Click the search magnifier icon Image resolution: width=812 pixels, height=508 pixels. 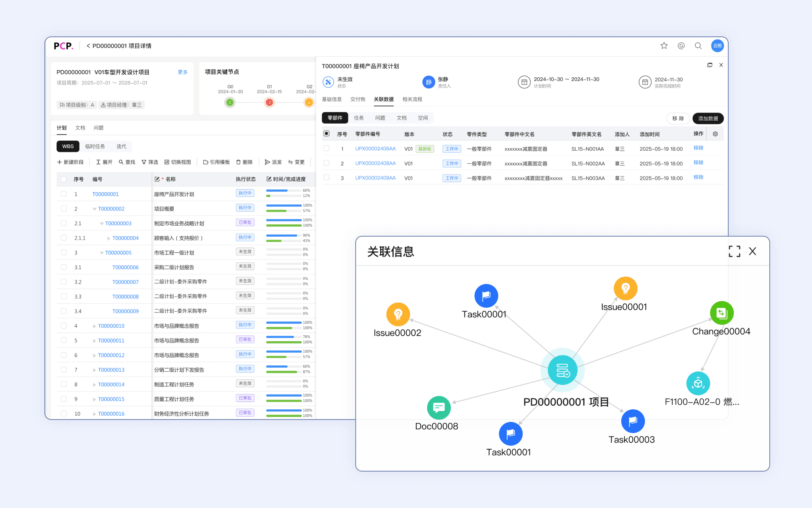(698, 46)
